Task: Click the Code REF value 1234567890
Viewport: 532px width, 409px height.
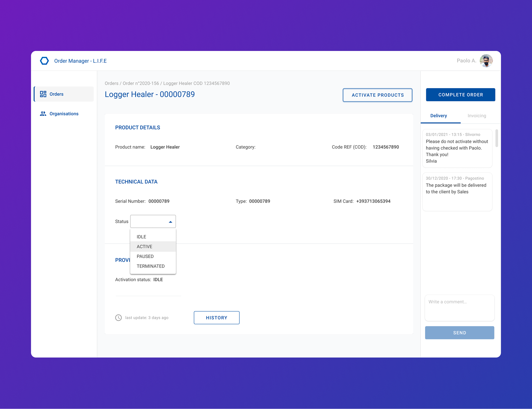Action: click(386, 147)
